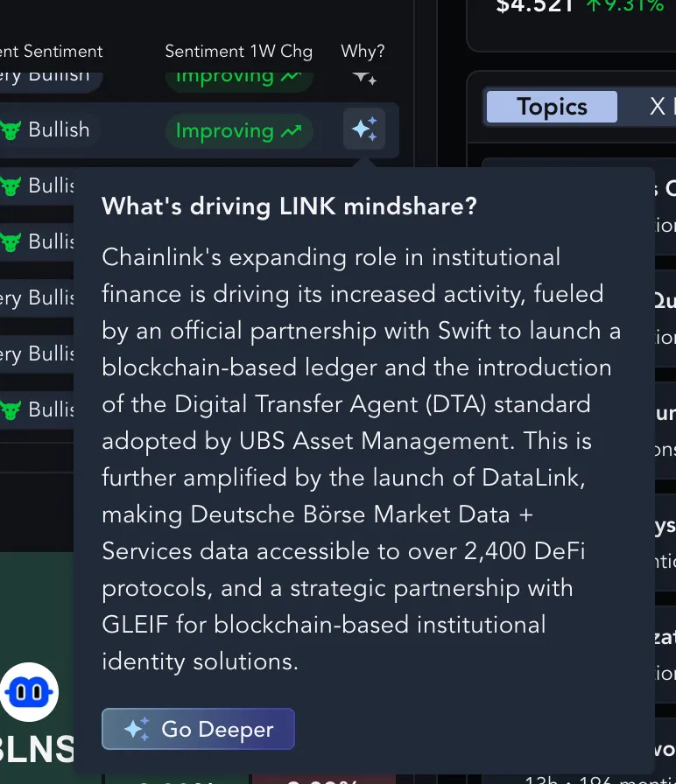676x784 pixels.
Task: Open the Topics tab
Action: (x=552, y=107)
